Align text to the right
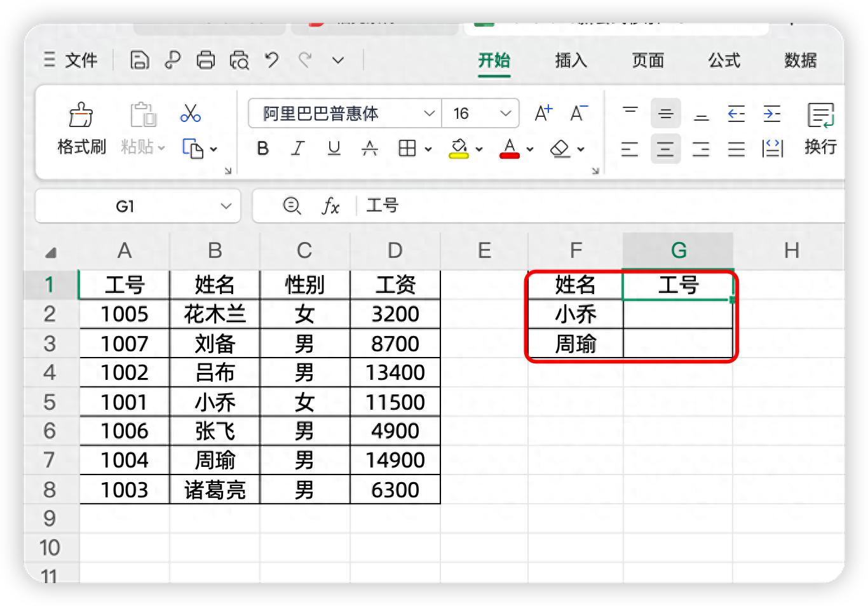This screenshot has height=606, width=868. (701, 149)
